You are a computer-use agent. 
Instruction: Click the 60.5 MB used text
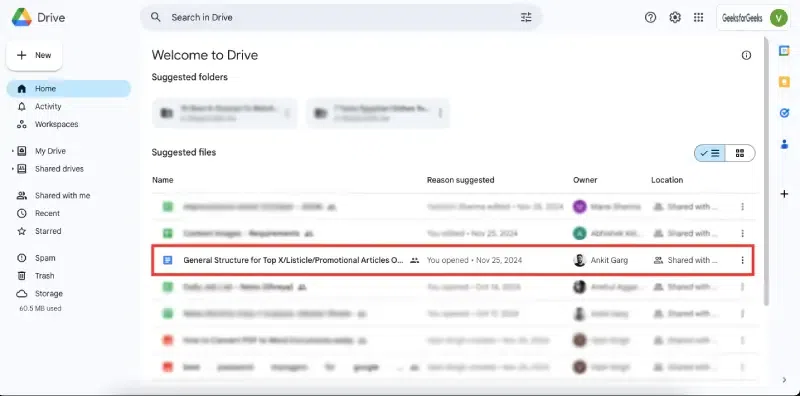point(40,309)
